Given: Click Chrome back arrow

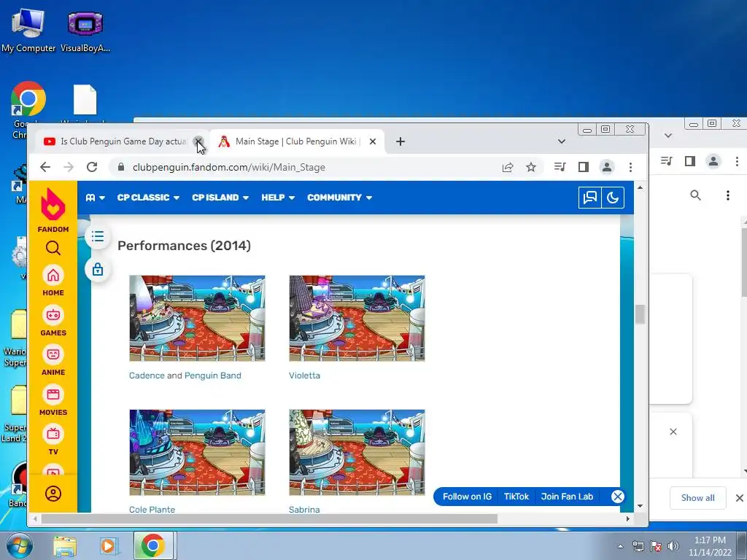Looking at the screenshot, I should 45,167.
